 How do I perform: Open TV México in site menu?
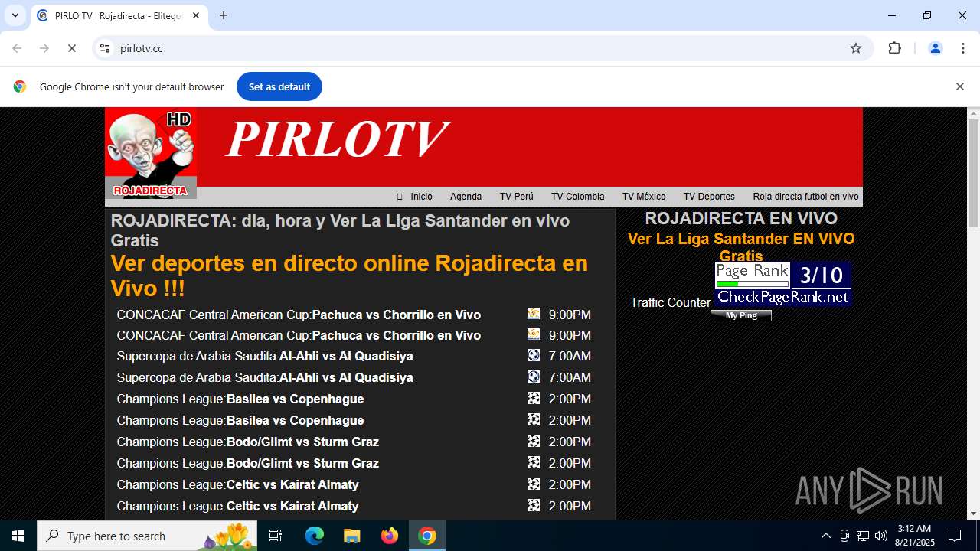point(644,197)
